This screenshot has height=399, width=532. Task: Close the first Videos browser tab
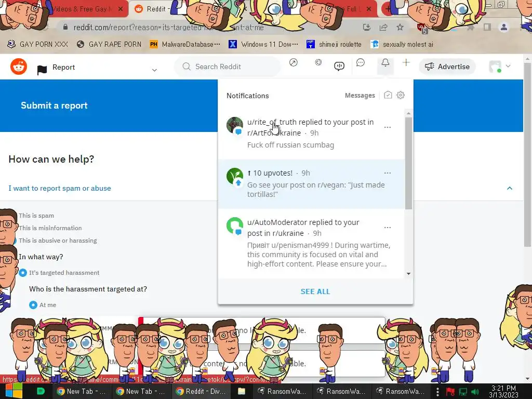[121, 9]
